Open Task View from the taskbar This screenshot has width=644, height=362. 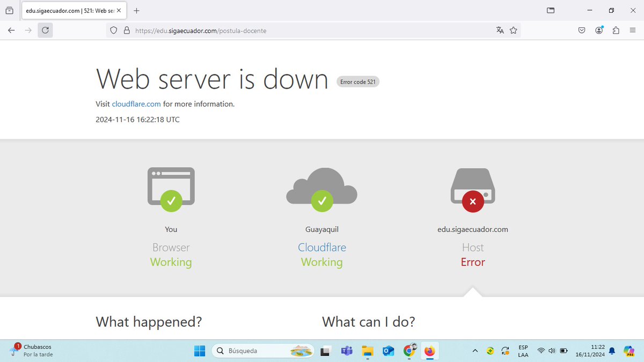(325, 351)
